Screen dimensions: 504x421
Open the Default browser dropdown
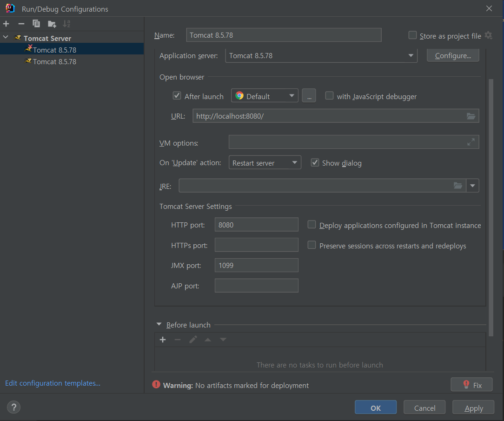(x=265, y=96)
